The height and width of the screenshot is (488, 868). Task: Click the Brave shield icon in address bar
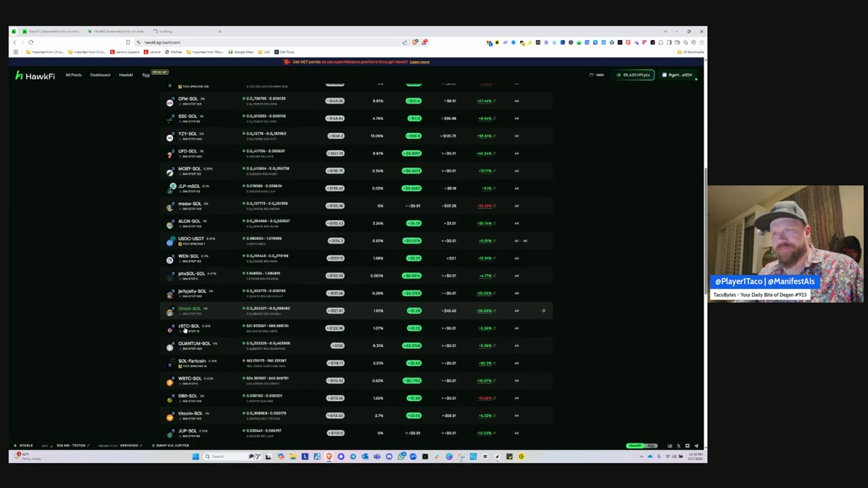click(x=415, y=42)
